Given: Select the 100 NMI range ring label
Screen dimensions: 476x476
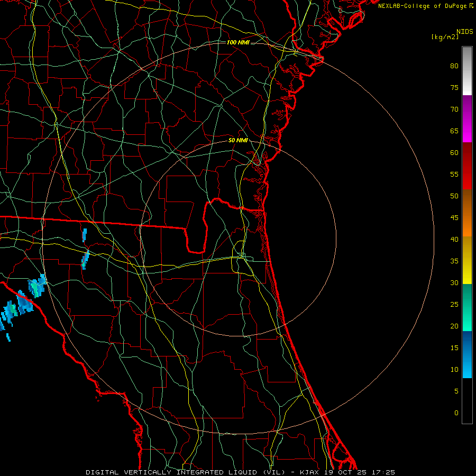Looking at the screenshot, I should (238, 42).
